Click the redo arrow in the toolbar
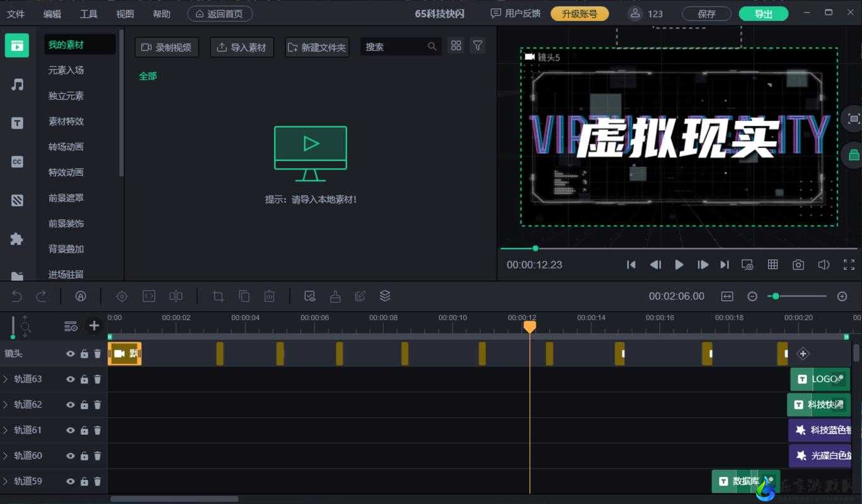 [41, 296]
